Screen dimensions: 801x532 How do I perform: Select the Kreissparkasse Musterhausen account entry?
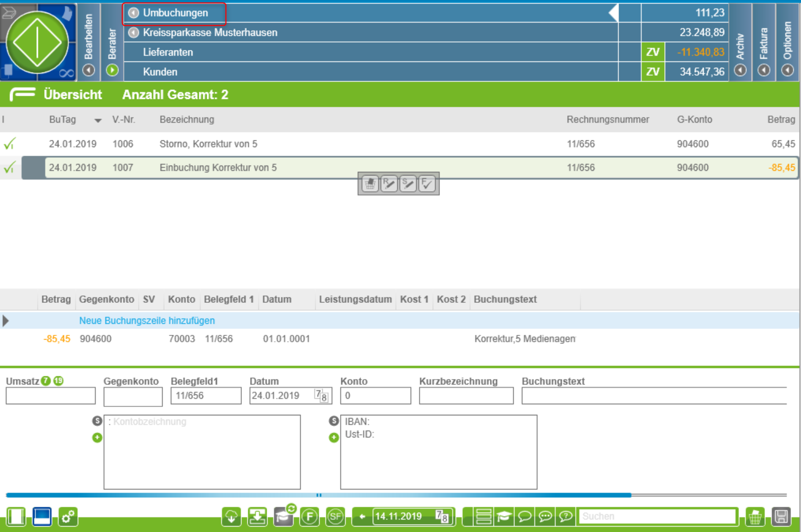[x=210, y=33]
